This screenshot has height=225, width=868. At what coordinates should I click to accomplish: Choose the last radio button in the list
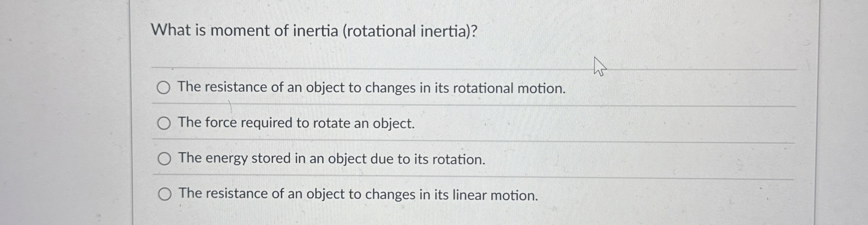(x=166, y=194)
